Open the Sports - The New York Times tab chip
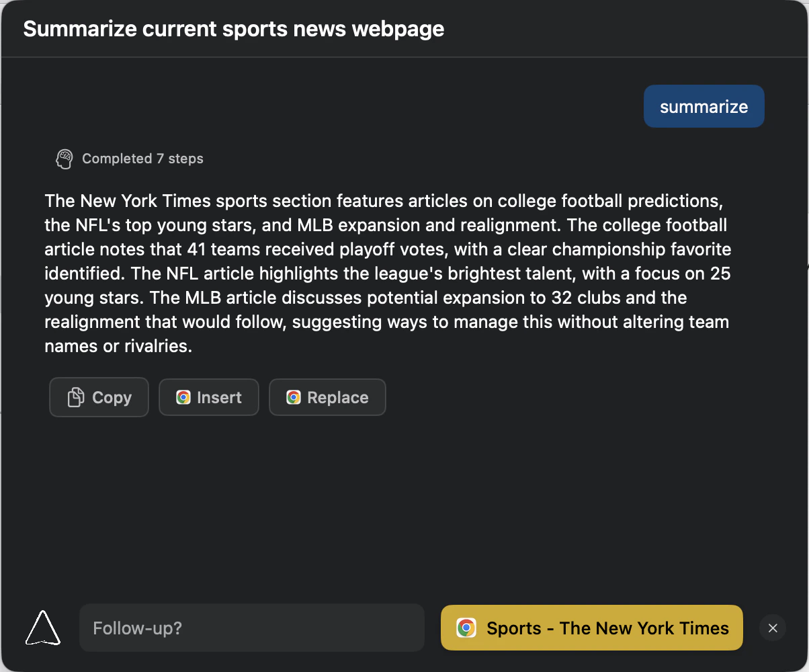This screenshot has width=809, height=672. (x=591, y=628)
